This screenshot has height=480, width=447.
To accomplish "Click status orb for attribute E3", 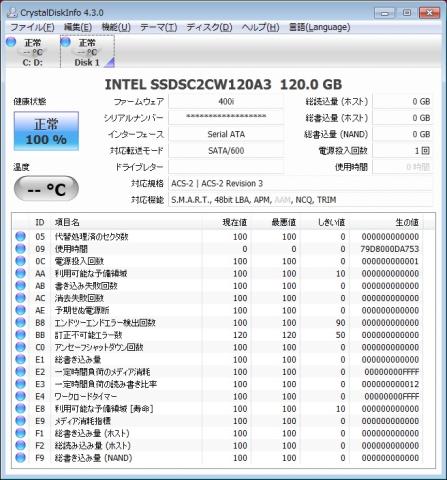I will 20,384.
